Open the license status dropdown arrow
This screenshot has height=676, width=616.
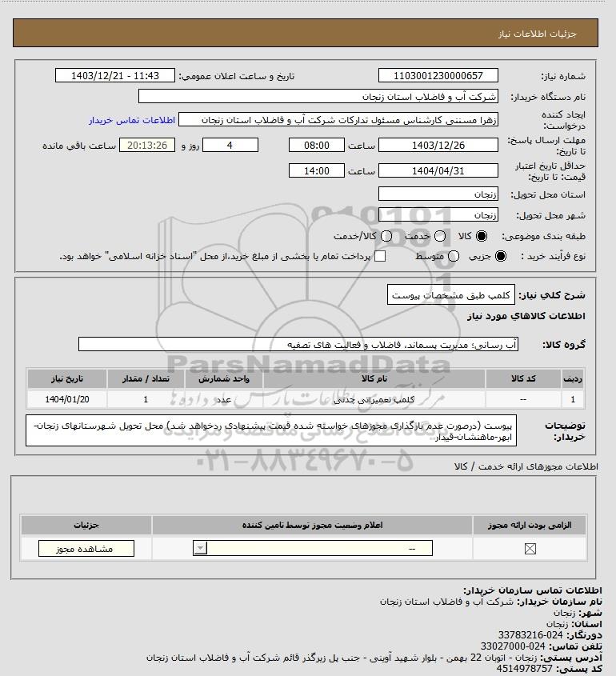pyautogui.click(x=200, y=548)
